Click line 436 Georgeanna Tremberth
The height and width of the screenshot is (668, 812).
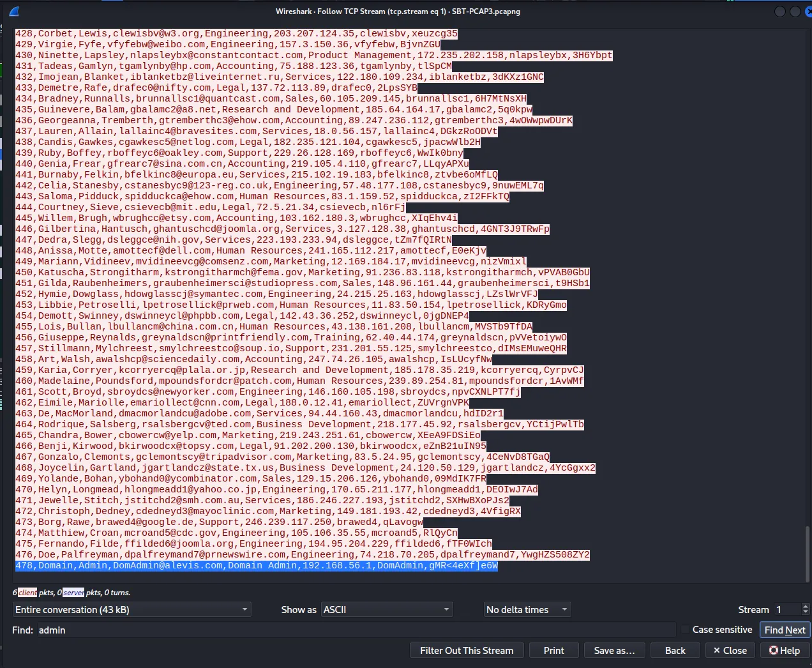pyautogui.click(x=294, y=120)
